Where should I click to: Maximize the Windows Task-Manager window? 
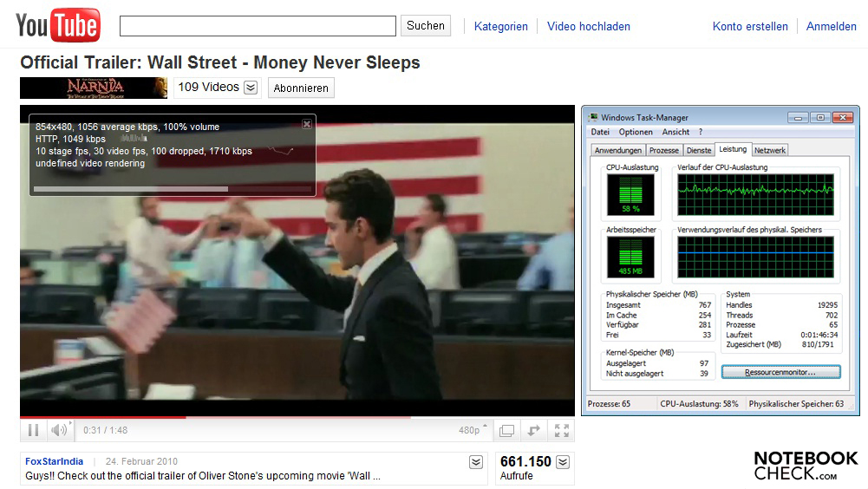click(x=819, y=117)
